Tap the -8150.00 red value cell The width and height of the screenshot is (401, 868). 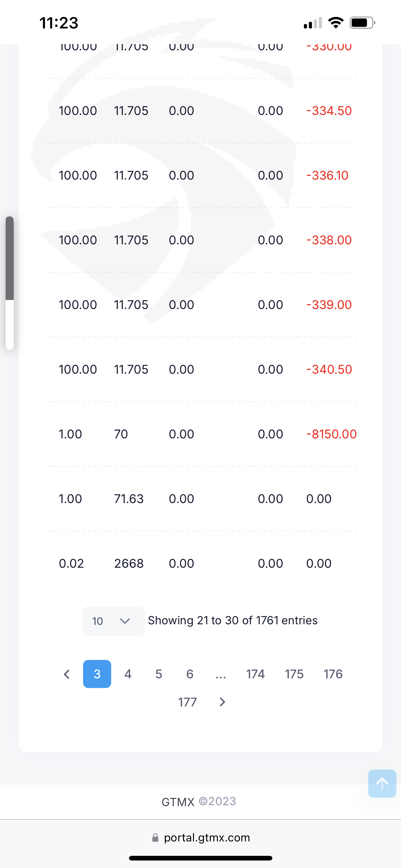[x=331, y=434]
